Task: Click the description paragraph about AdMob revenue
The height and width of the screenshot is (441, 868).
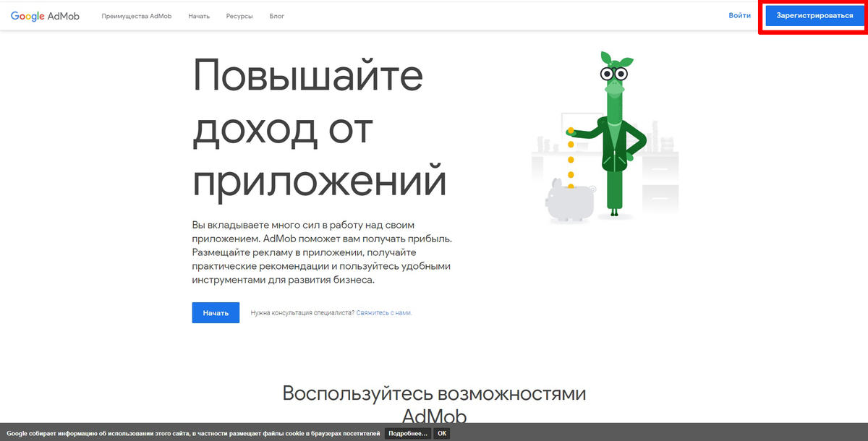Action: pyautogui.click(x=321, y=252)
